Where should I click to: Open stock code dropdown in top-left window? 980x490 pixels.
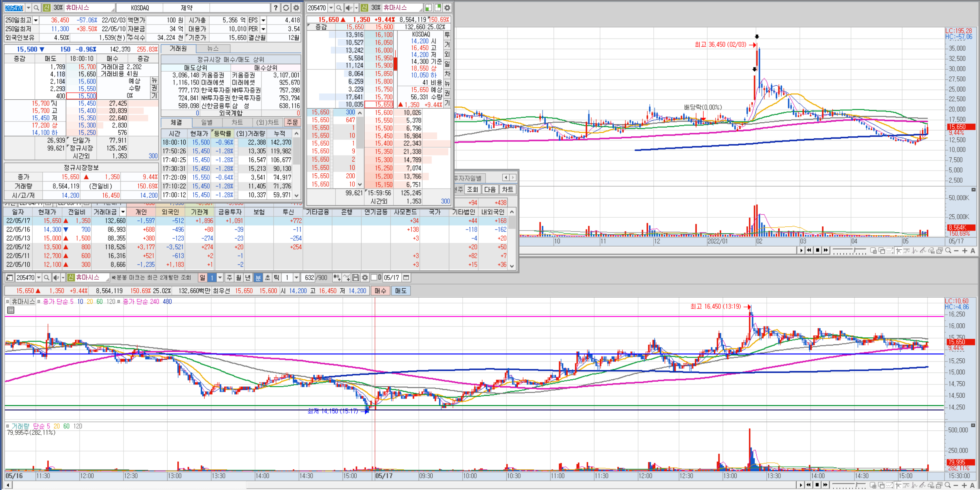point(28,8)
